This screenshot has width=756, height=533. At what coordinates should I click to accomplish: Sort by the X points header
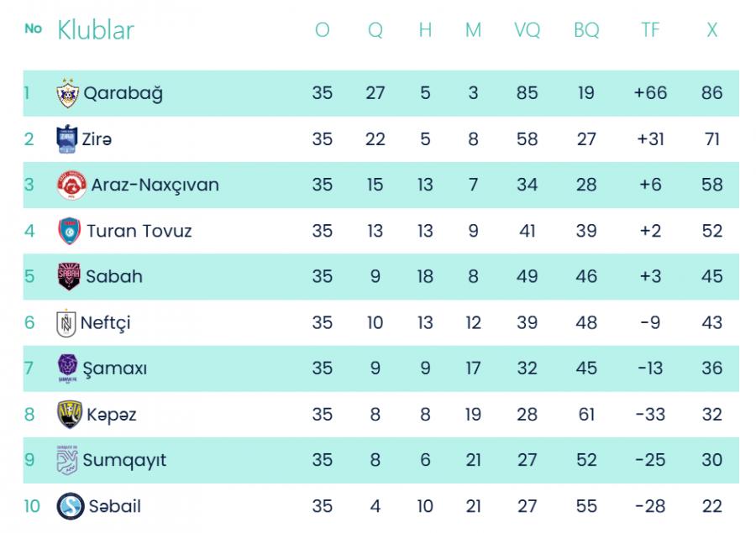(x=712, y=30)
